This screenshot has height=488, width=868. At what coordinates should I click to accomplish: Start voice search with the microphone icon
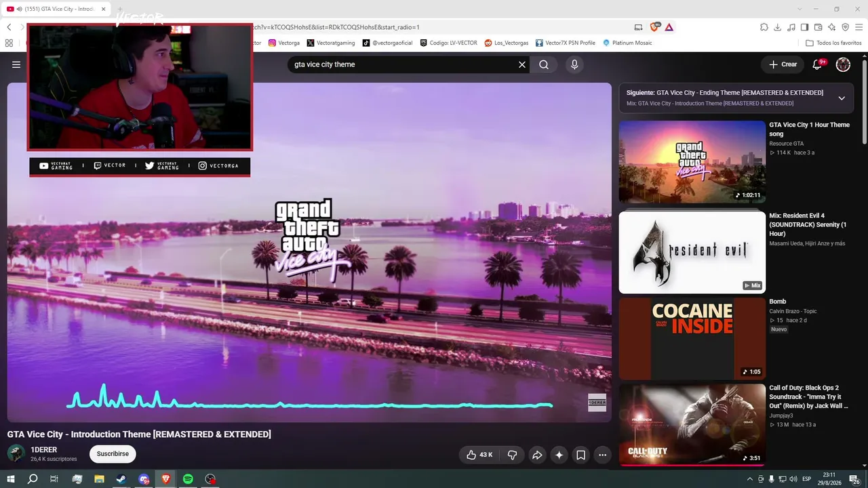(574, 64)
